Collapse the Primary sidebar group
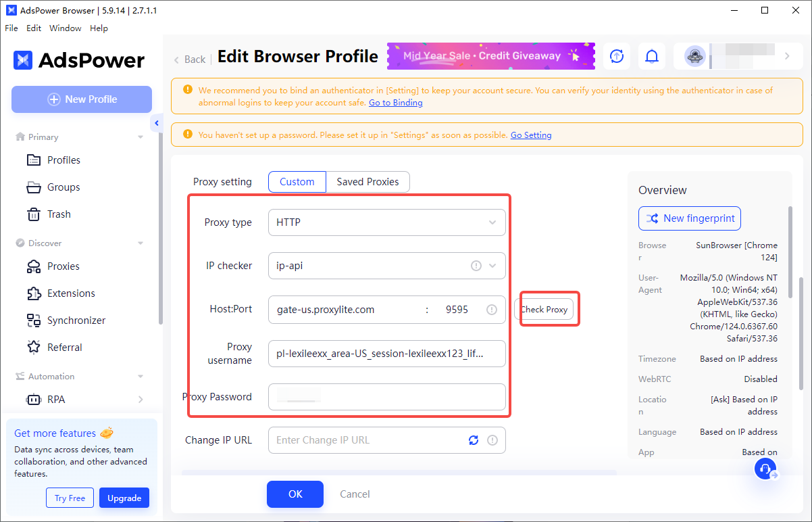The image size is (812, 522). [141, 137]
